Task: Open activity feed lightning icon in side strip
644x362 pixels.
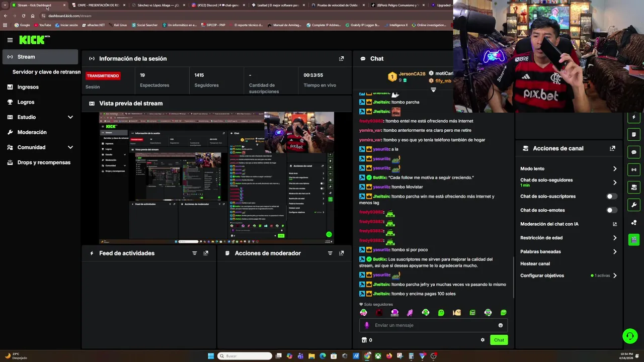Action: tap(634, 117)
